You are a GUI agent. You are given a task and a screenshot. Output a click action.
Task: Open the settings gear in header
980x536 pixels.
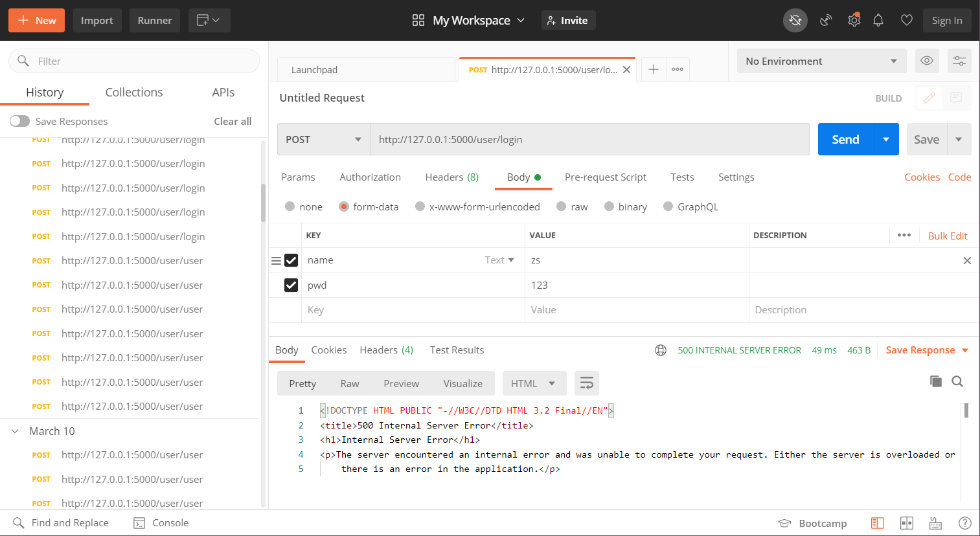click(x=854, y=20)
